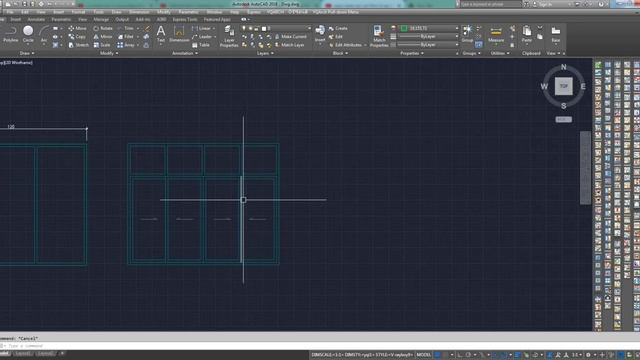The image size is (640, 360).
Task: Click the TOP face of ViewCube
Action: point(564,86)
